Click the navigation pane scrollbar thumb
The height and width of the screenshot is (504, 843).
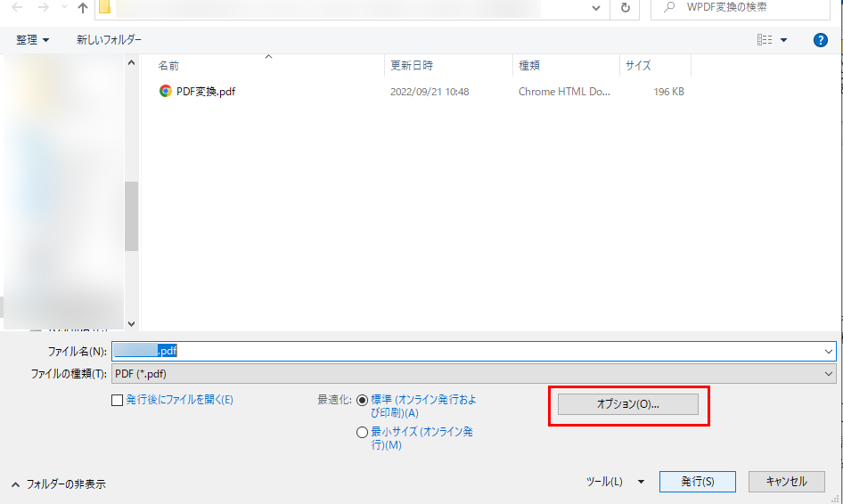pyautogui.click(x=131, y=216)
